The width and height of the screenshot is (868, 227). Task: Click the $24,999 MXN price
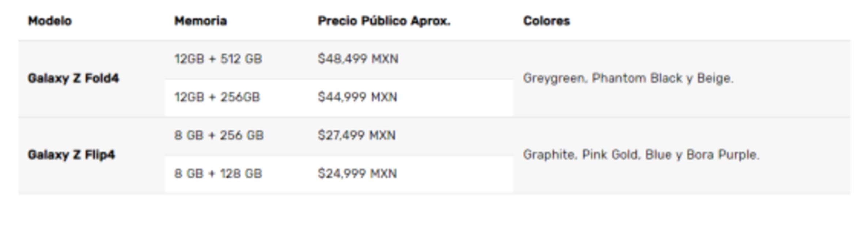click(357, 174)
